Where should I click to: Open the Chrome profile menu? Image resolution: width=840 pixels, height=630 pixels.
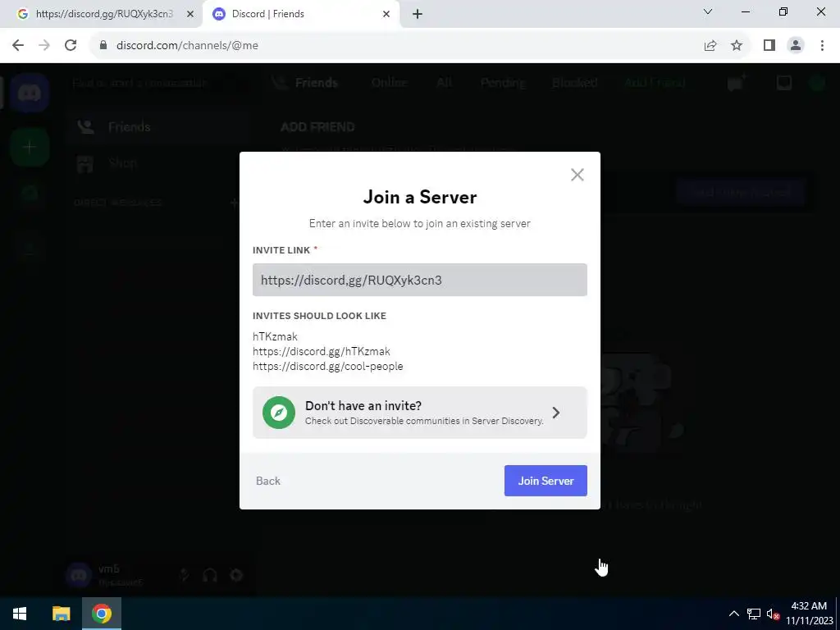pos(796,46)
